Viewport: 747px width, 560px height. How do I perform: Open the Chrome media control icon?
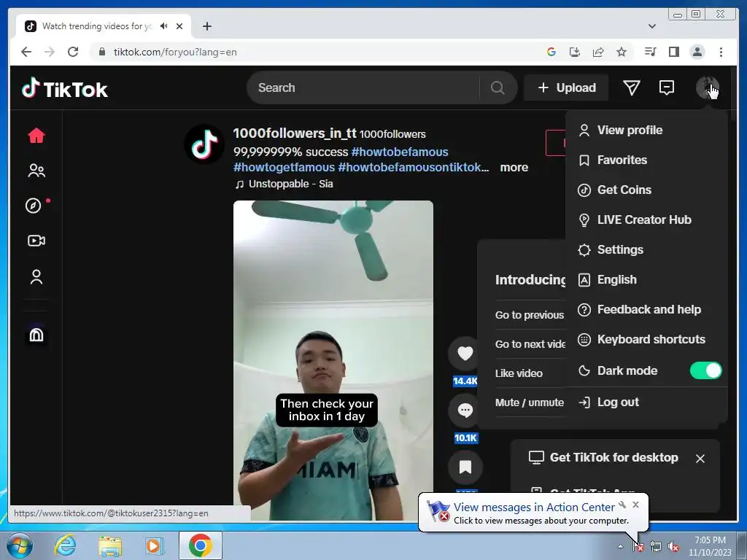[x=650, y=52]
